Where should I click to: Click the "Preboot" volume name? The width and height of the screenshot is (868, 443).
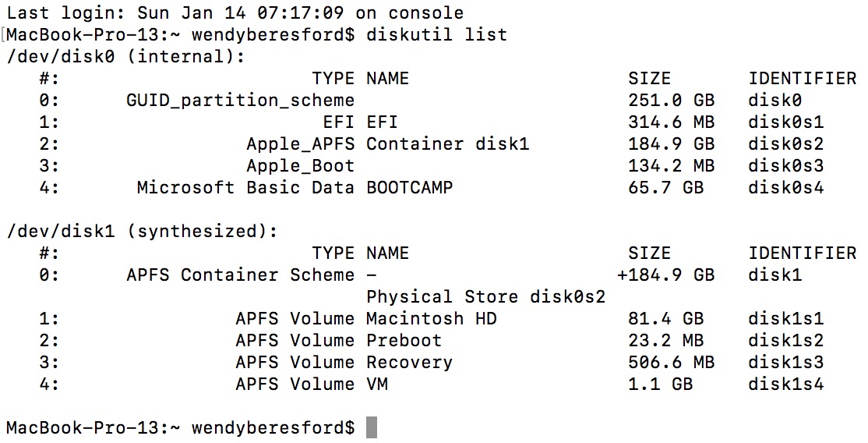[404, 340]
